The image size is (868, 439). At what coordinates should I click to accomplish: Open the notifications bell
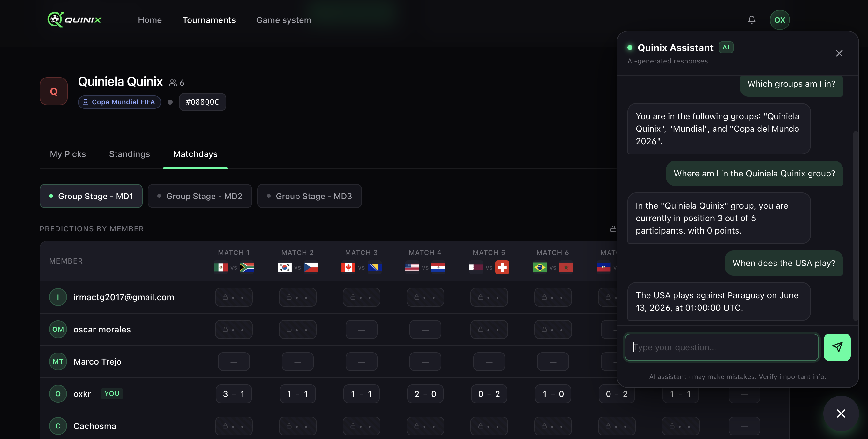[x=752, y=20]
